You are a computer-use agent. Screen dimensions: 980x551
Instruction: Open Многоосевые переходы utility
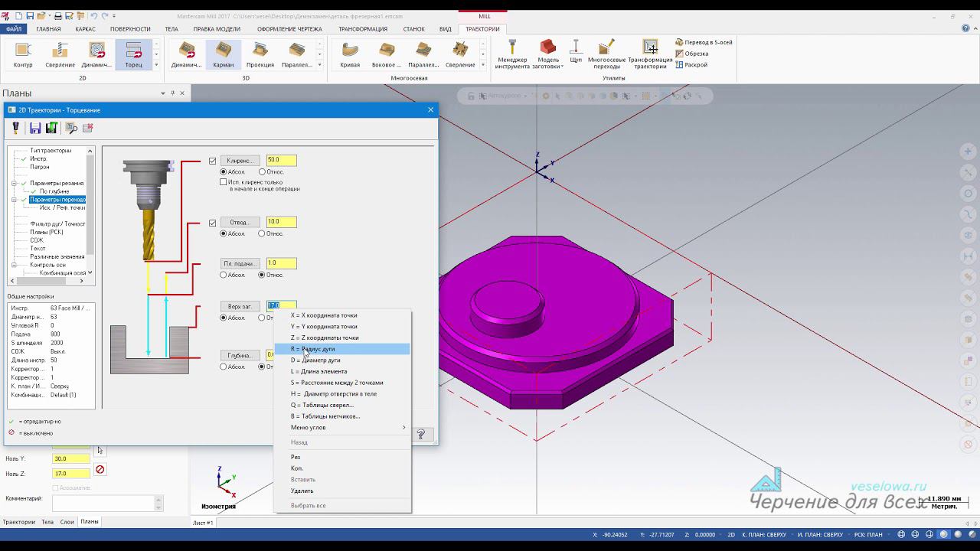click(606, 55)
